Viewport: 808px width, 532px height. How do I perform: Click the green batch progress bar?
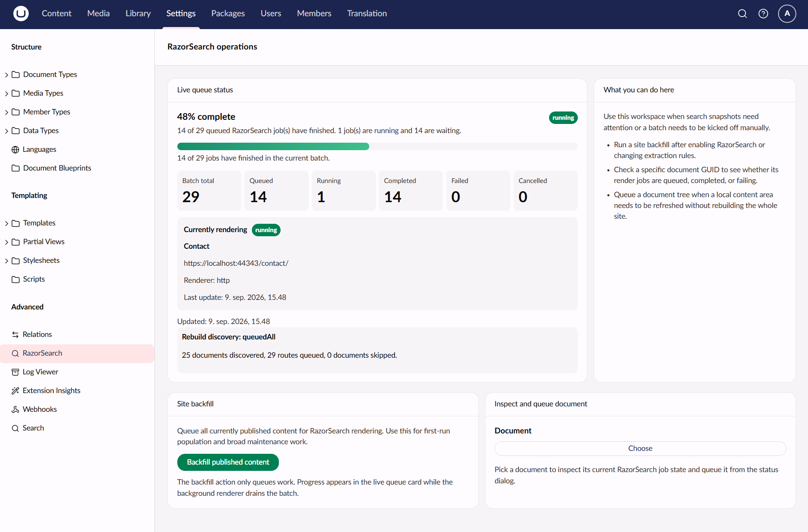273,146
